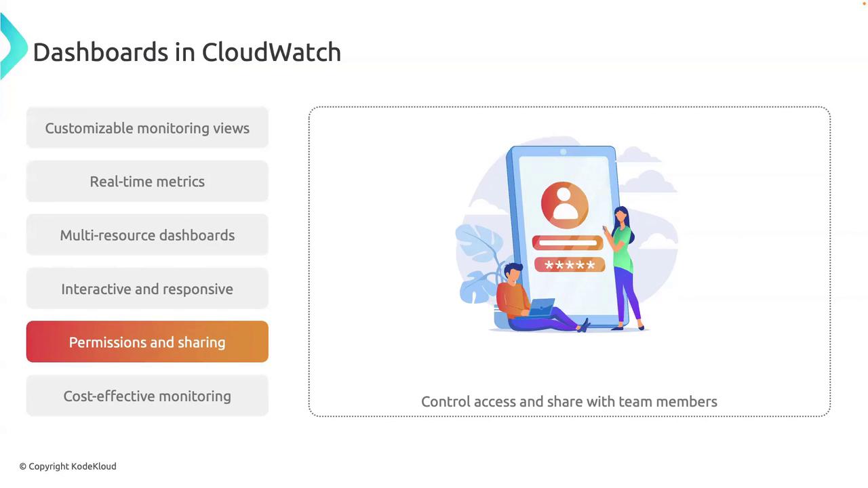Click the cloud right of the phone

click(648, 181)
